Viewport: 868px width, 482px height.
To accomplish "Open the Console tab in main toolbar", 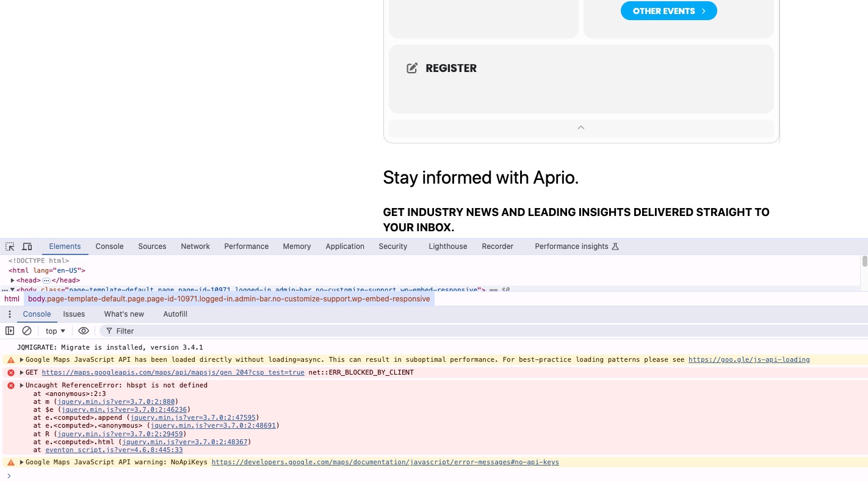I will tap(109, 246).
